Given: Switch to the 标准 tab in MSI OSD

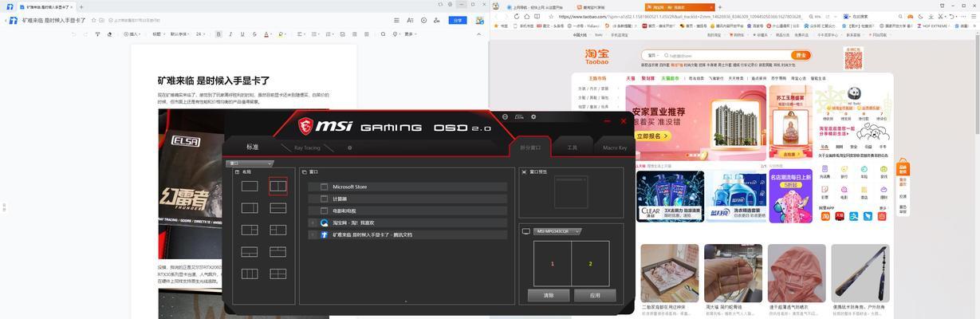Looking at the screenshot, I should click(252, 148).
